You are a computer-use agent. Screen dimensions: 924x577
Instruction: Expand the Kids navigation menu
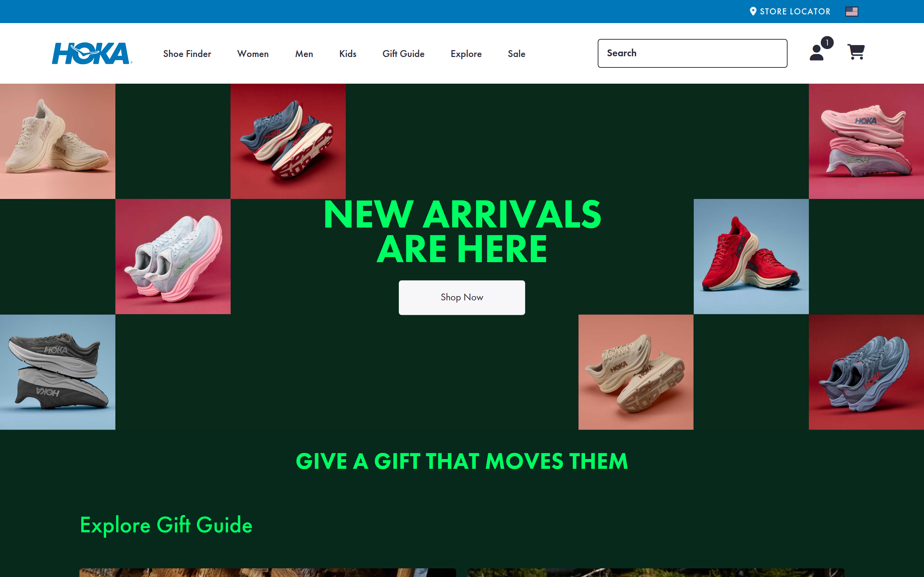(x=348, y=54)
